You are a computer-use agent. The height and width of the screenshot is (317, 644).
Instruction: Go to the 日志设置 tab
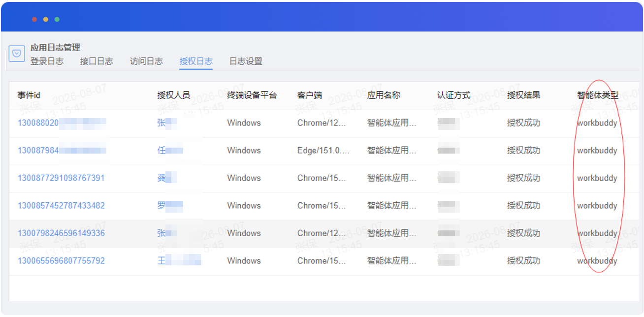click(x=246, y=62)
